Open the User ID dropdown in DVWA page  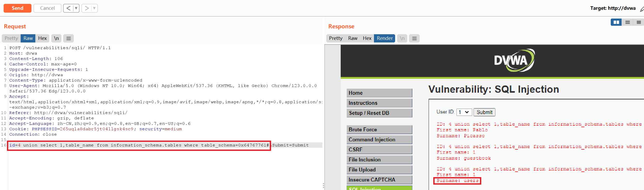(464, 112)
